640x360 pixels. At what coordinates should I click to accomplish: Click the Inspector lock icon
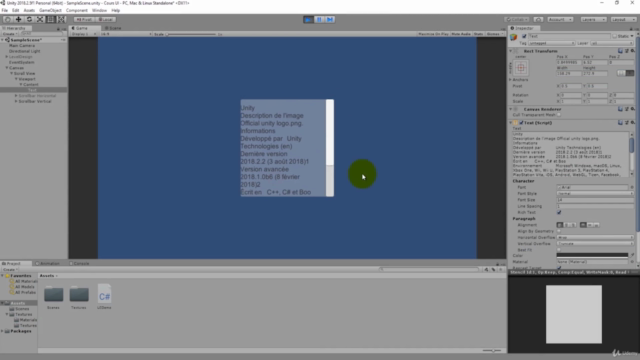[x=631, y=28]
